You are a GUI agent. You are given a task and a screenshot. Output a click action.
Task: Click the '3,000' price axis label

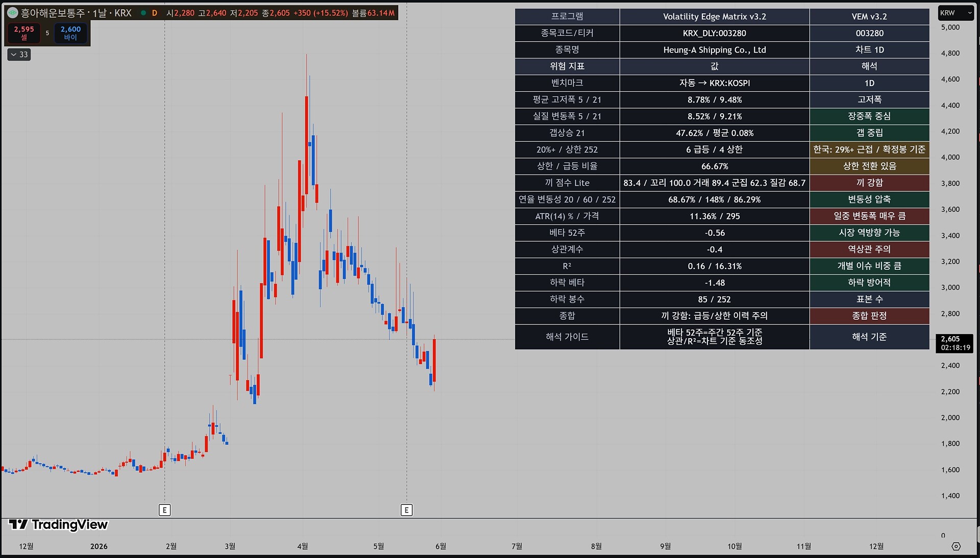[x=950, y=288]
